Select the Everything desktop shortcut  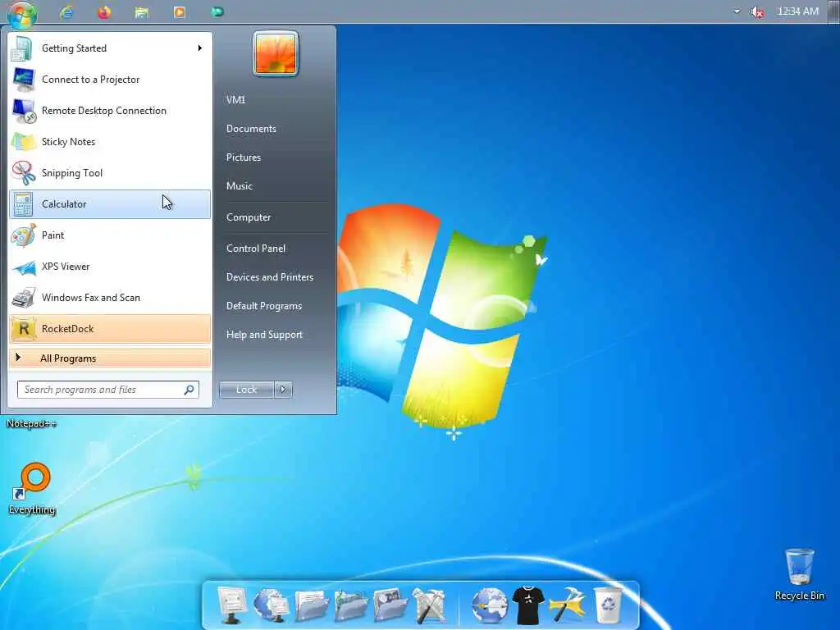(32, 489)
